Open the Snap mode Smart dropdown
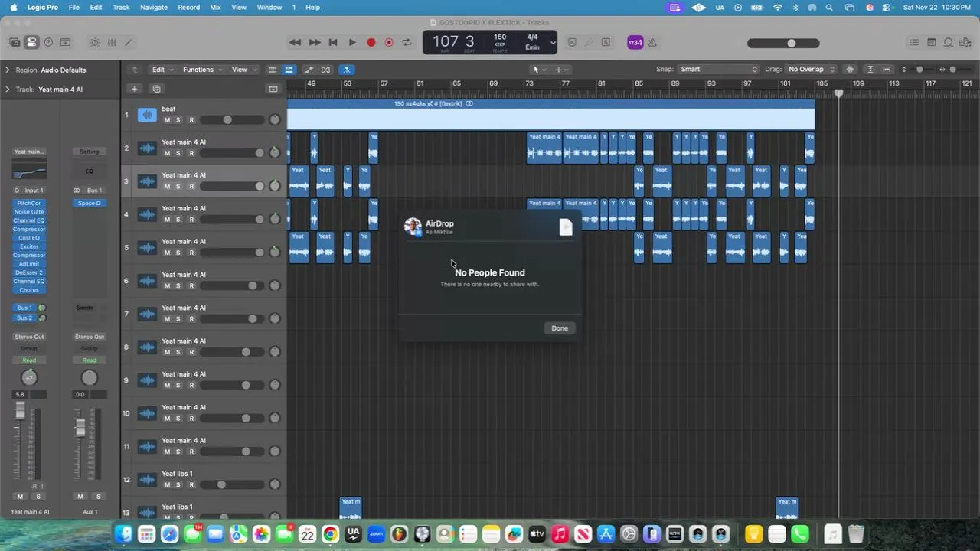The height and width of the screenshot is (551, 980). 719,70
